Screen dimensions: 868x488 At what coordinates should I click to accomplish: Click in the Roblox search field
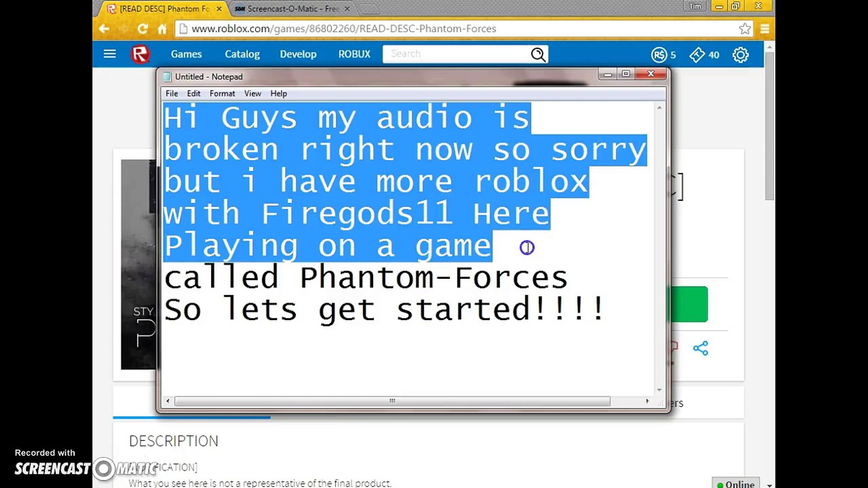pyautogui.click(x=452, y=54)
